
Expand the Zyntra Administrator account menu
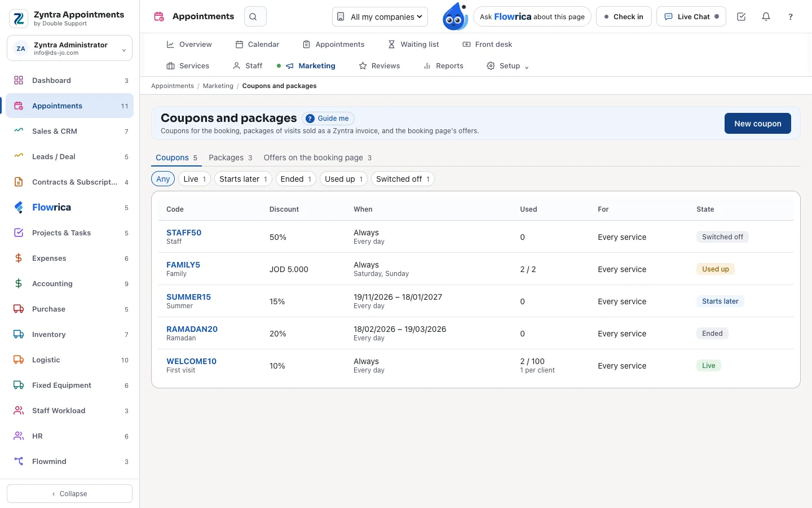69,49
